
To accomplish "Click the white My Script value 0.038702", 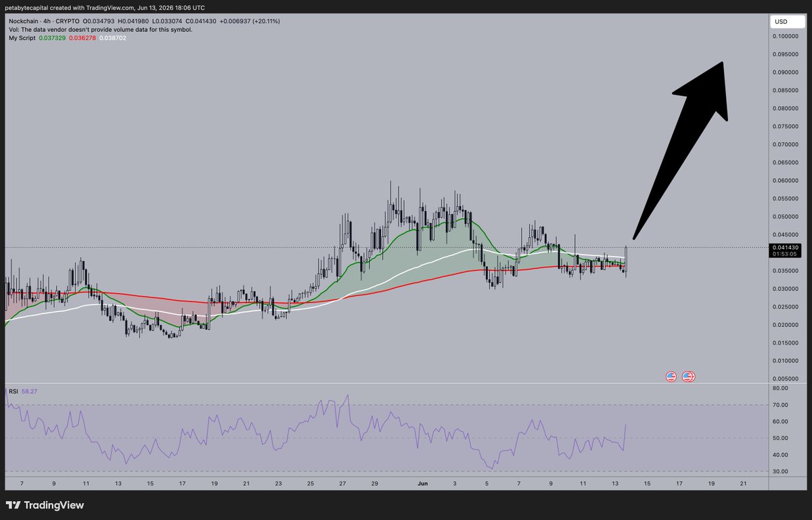I will [x=112, y=38].
